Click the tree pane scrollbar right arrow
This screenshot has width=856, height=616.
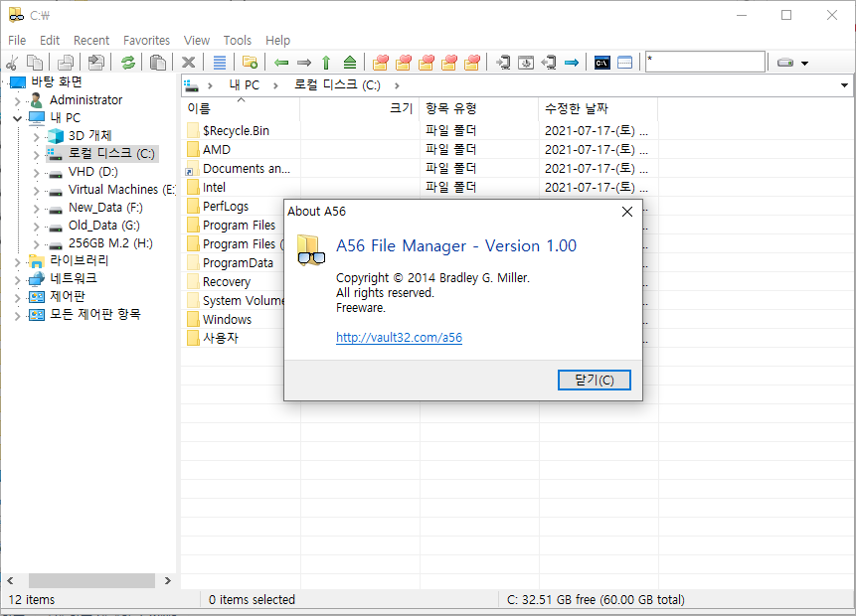(168, 580)
